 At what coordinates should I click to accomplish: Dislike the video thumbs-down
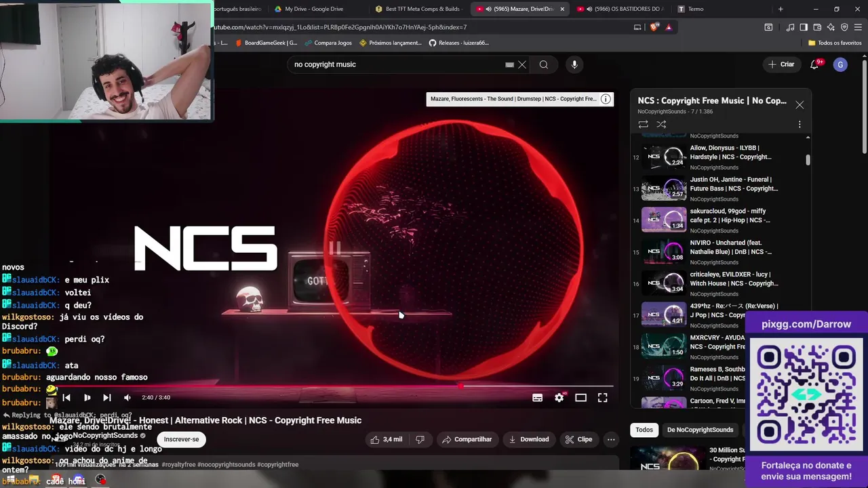(420, 439)
